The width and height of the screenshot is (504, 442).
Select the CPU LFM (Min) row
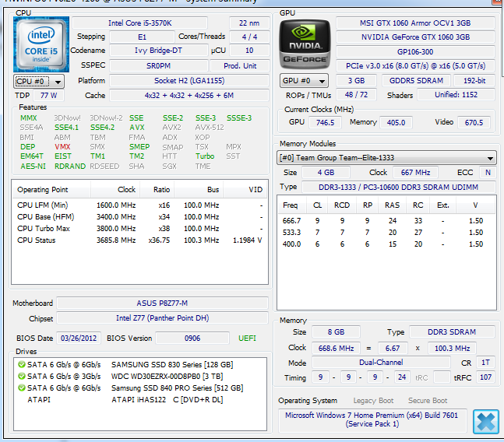tap(139, 205)
